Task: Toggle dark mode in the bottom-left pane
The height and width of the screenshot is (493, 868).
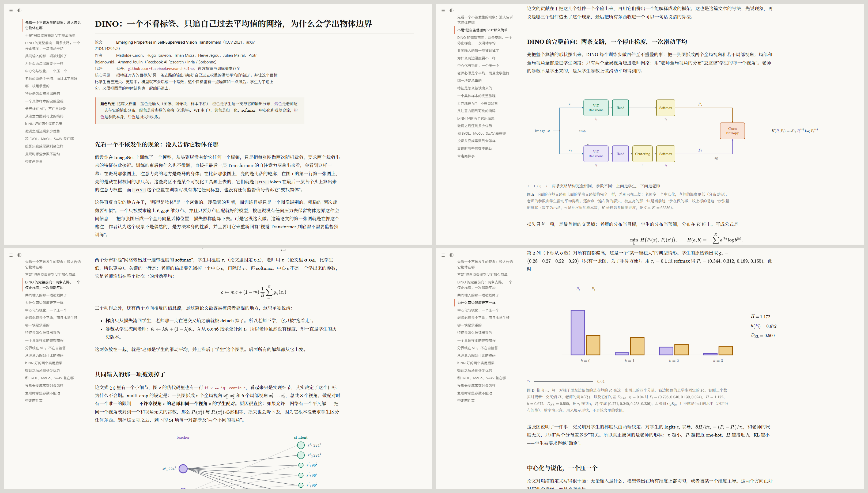Action: click(19, 255)
